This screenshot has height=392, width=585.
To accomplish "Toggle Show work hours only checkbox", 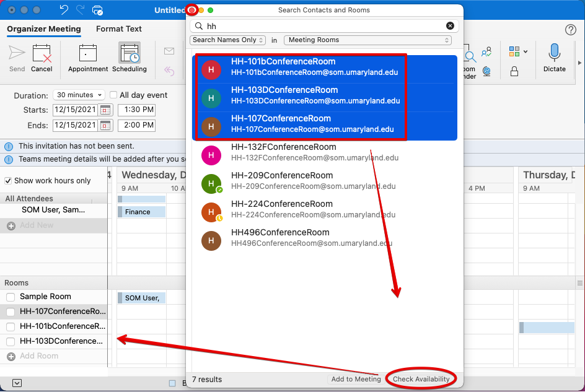I will point(9,181).
